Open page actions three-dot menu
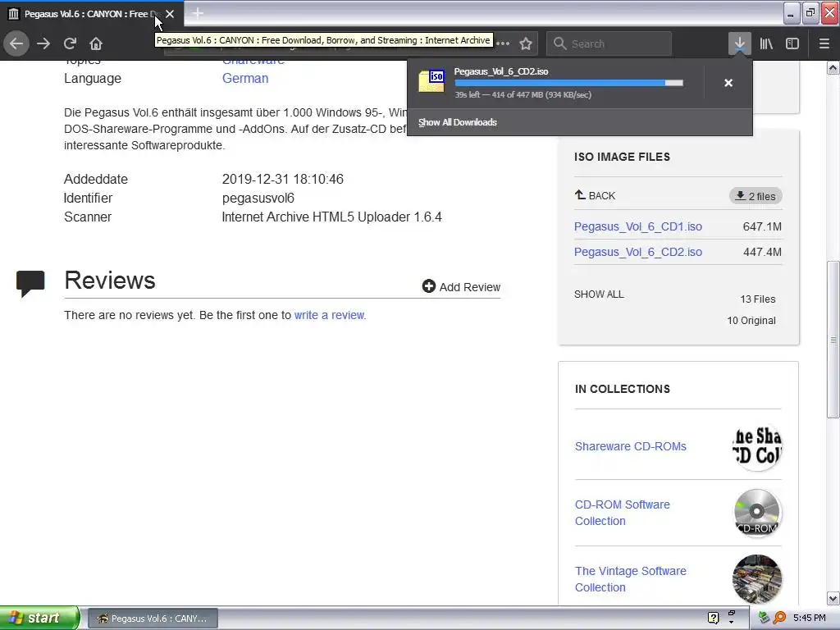This screenshot has width=840, height=630. pyautogui.click(x=503, y=43)
